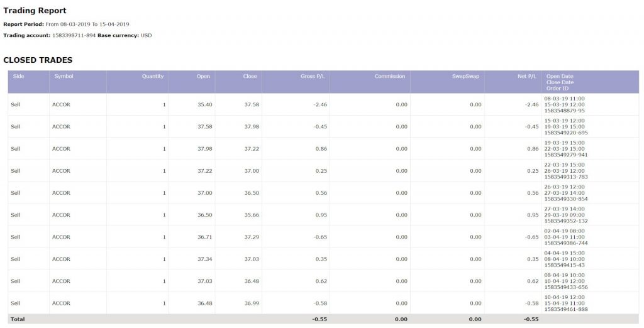Screen dimensions: 644x328
Task: Click the Quantity column header
Action: click(153, 77)
